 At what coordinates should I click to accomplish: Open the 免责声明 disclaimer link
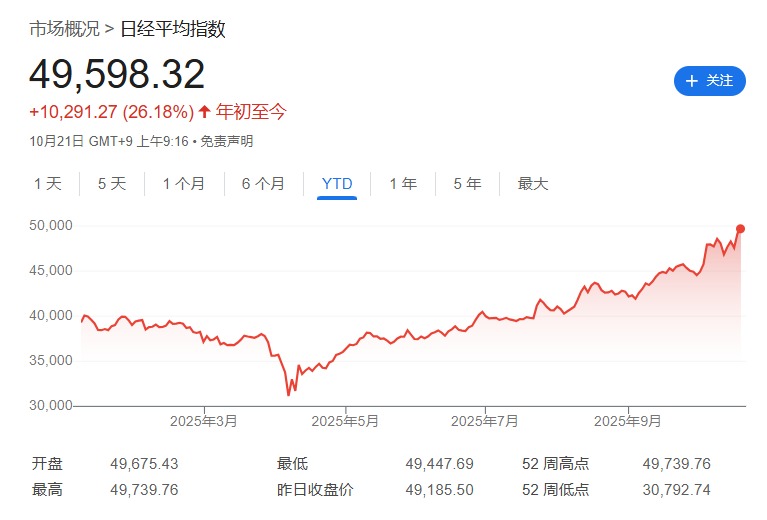[x=227, y=142]
